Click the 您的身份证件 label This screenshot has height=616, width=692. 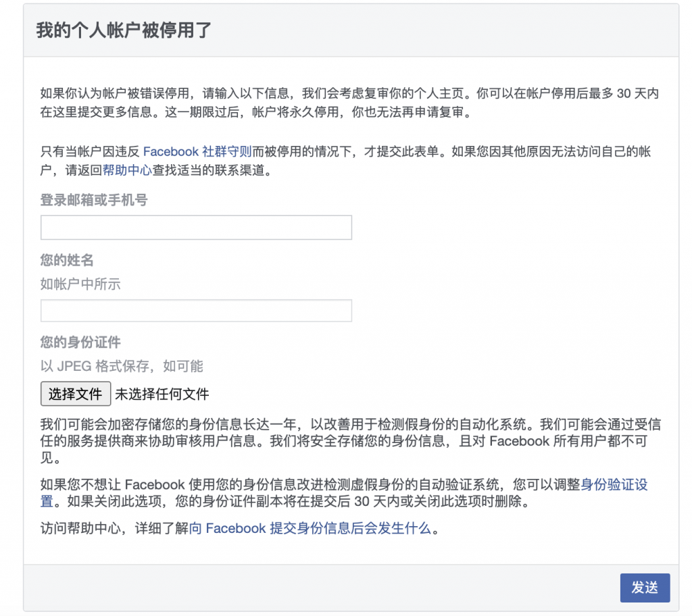[80, 342]
